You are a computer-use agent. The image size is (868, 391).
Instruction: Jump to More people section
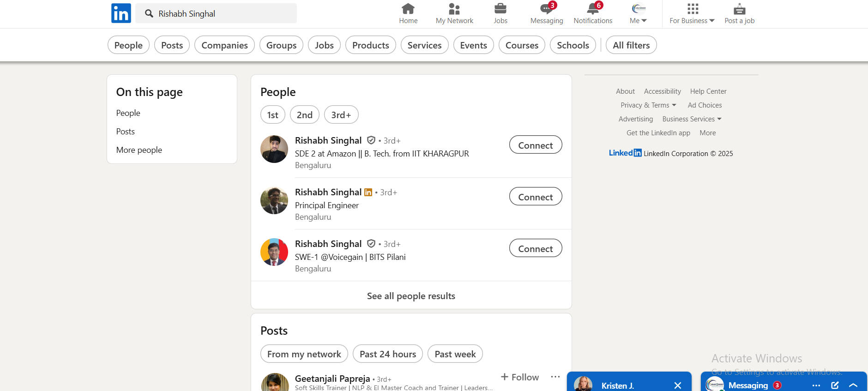[x=139, y=150]
